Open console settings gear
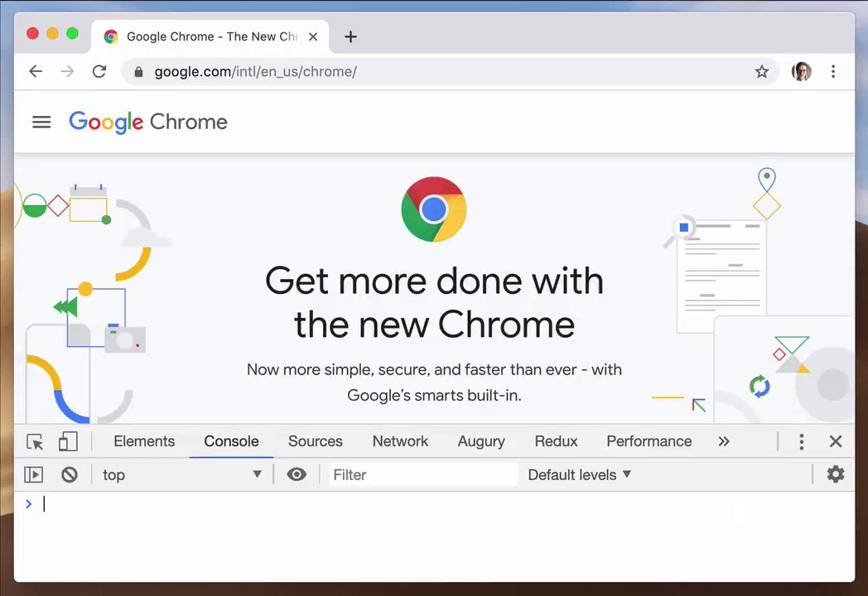This screenshot has height=596, width=868. (x=836, y=474)
